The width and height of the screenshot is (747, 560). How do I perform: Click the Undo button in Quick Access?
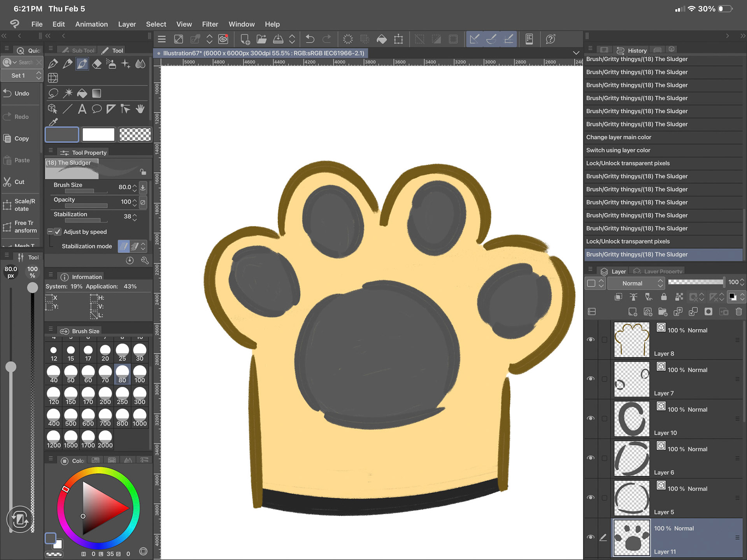[x=17, y=93]
